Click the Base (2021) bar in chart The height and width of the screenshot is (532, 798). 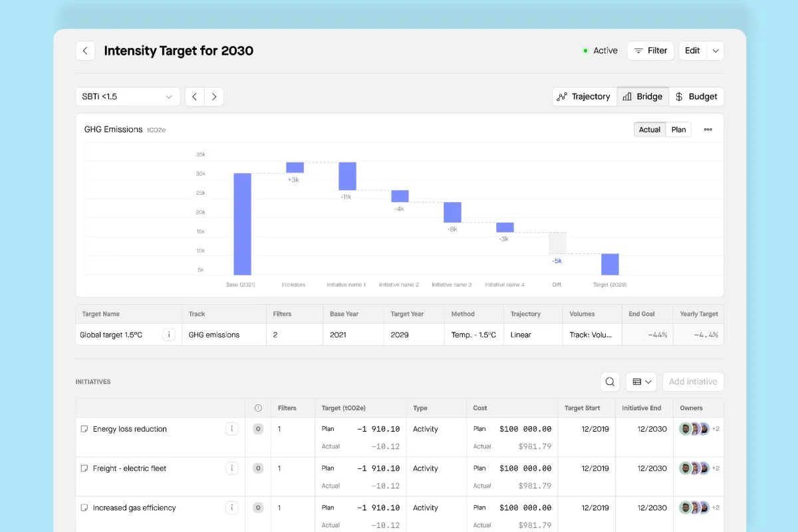click(x=242, y=224)
